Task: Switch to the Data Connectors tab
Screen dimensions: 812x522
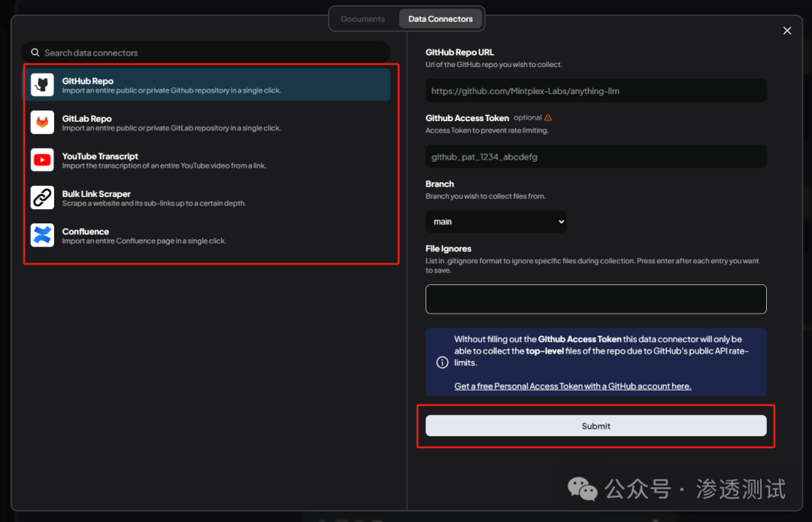Action: [x=441, y=19]
